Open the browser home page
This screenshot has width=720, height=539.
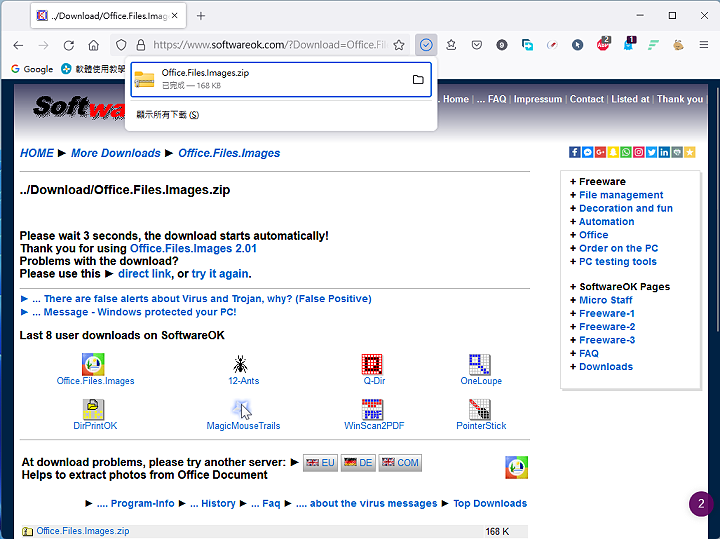coord(94,45)
